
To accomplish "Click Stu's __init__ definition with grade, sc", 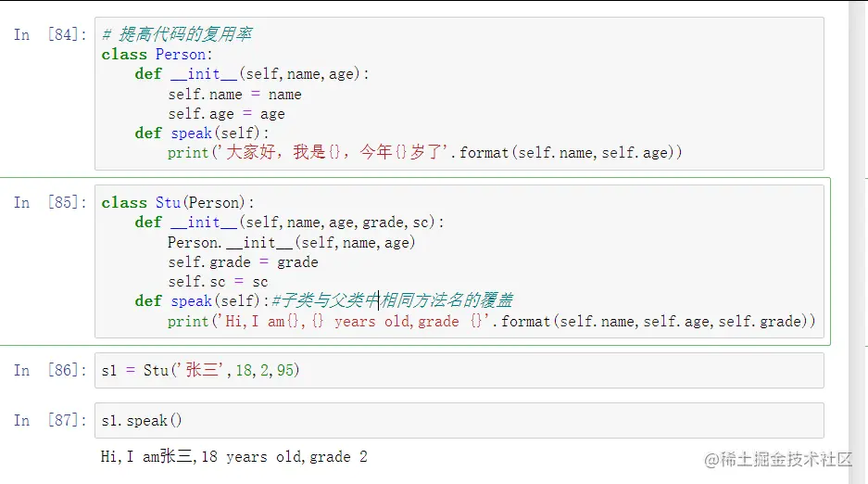I will pos(290,222).
